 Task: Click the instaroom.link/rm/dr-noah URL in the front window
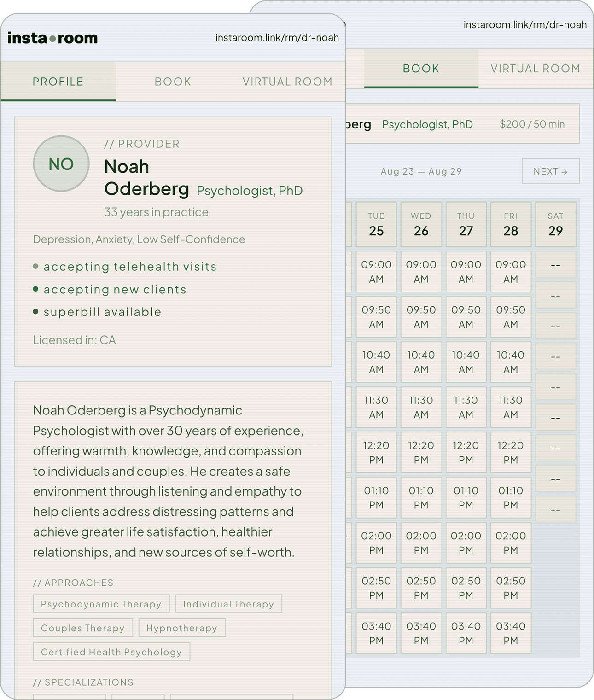pyautogui.click(x=277, y=38)
